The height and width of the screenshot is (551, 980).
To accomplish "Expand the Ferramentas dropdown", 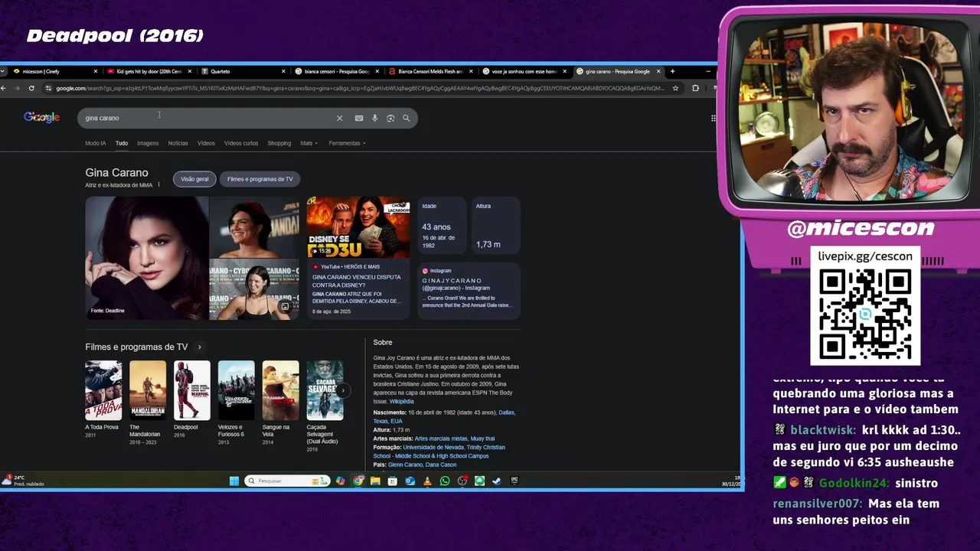I will [347, 143].
